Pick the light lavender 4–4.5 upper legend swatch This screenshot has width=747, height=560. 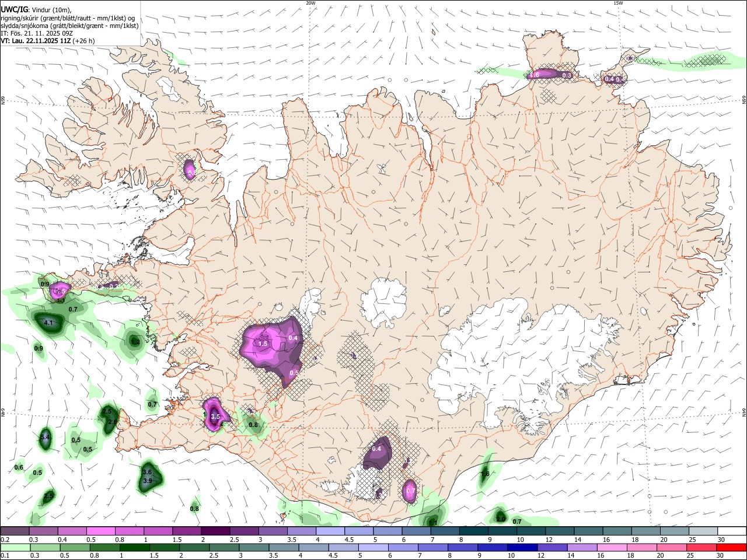tap(329, 531)
